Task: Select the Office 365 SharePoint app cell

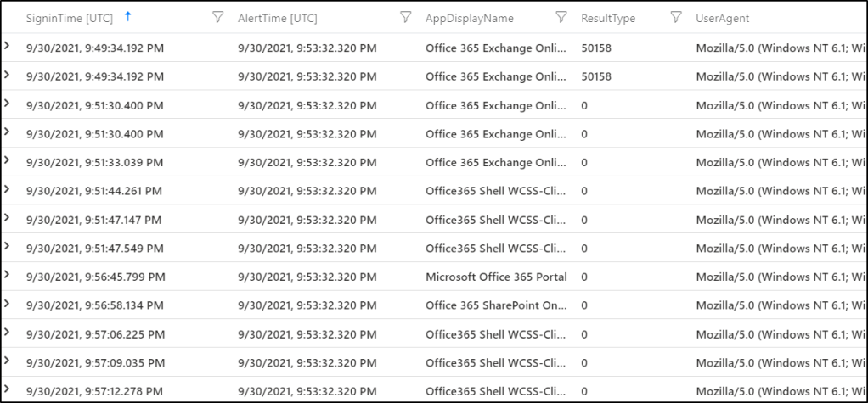Action: 495,305
